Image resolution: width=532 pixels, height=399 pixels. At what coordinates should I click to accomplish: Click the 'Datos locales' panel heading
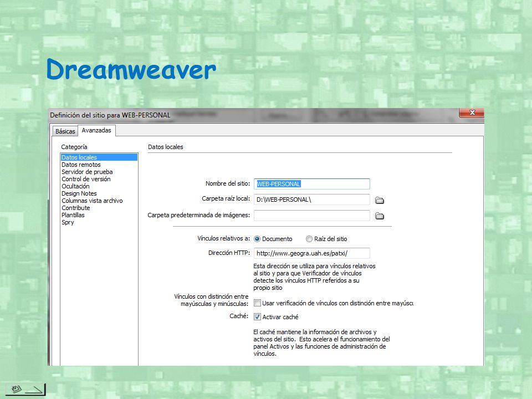[x=166, y=147]
